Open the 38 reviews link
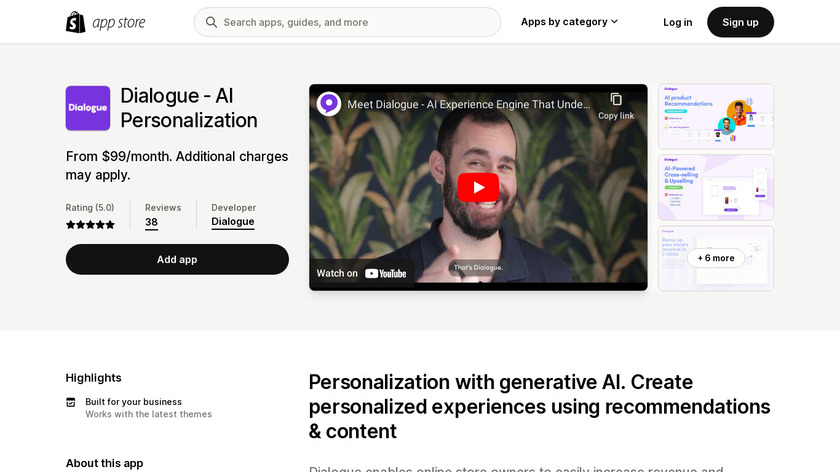Image resolution: width=840 pixels, height=472 pixels. point(152,222)
